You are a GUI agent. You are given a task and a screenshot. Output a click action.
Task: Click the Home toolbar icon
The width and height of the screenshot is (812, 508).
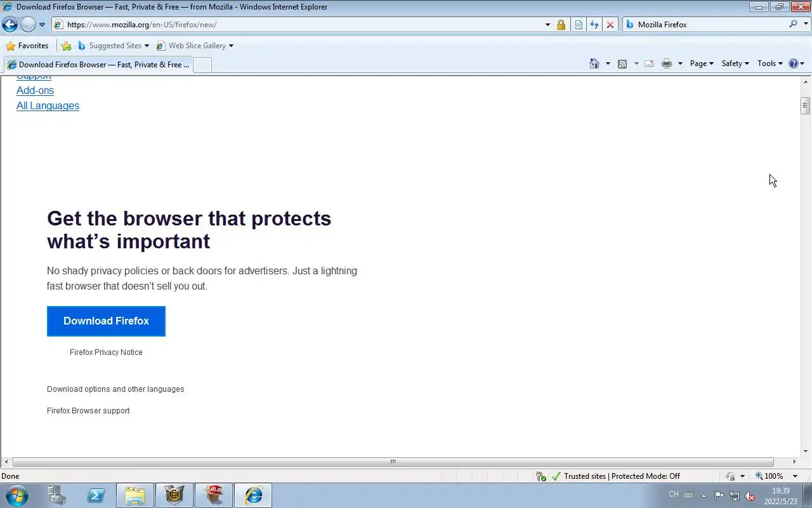click(594, 63)
